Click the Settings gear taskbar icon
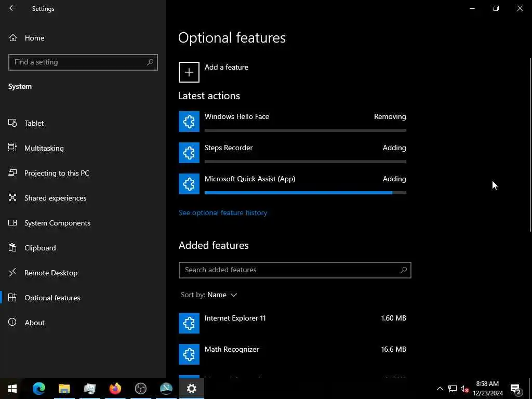Viewport: 532px width, 399px height. [x=192, y=389]
